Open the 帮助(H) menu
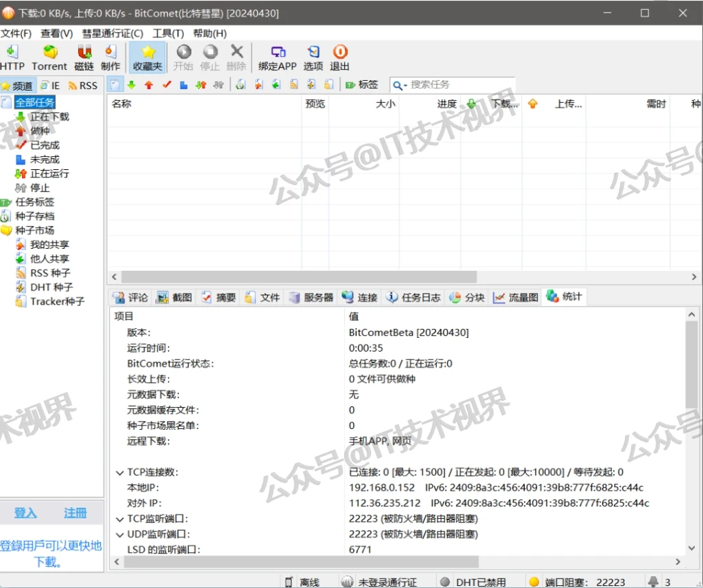The width and height of the screenshot is (703, 588). pyautogui.click(x=209, y=34)
